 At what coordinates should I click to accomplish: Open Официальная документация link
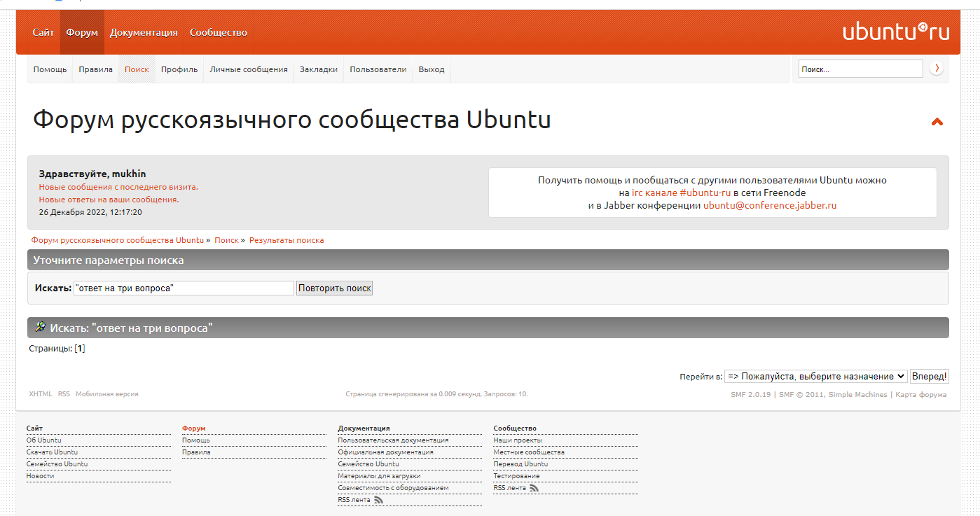pos(385,452)
